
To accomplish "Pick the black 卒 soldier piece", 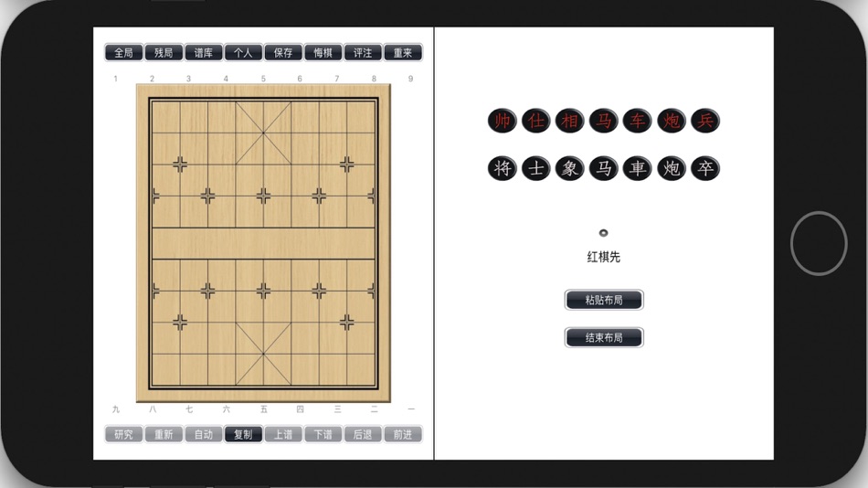I will tap(705, 168).
